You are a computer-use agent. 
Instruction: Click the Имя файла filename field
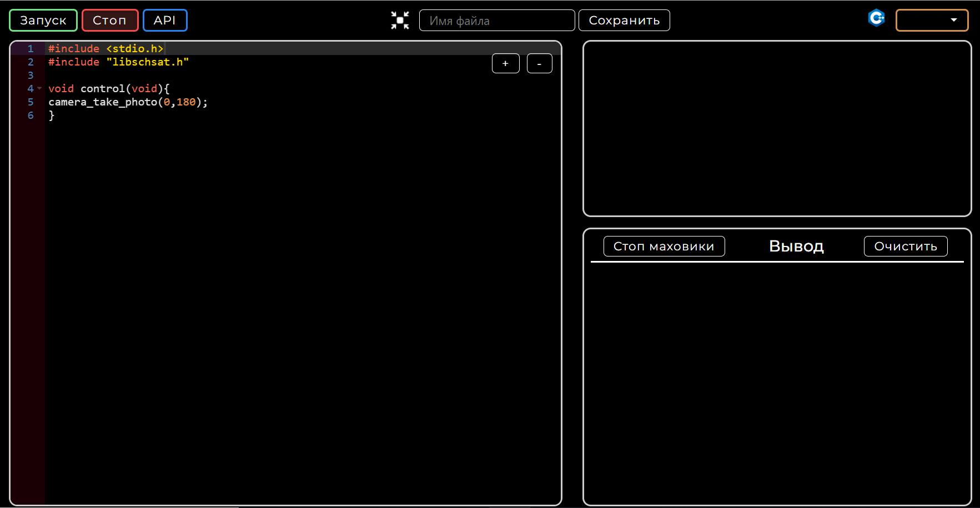pyautogui.click(x=497, y=20)
